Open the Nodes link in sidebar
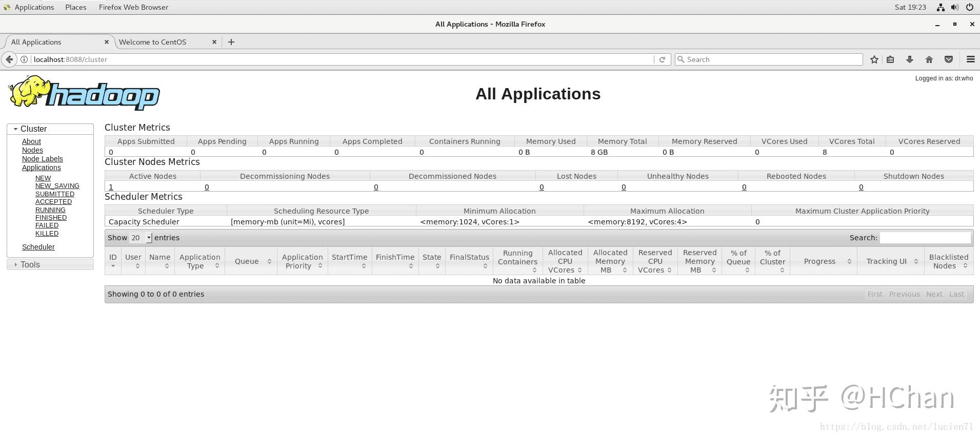 tap(32, 150)
